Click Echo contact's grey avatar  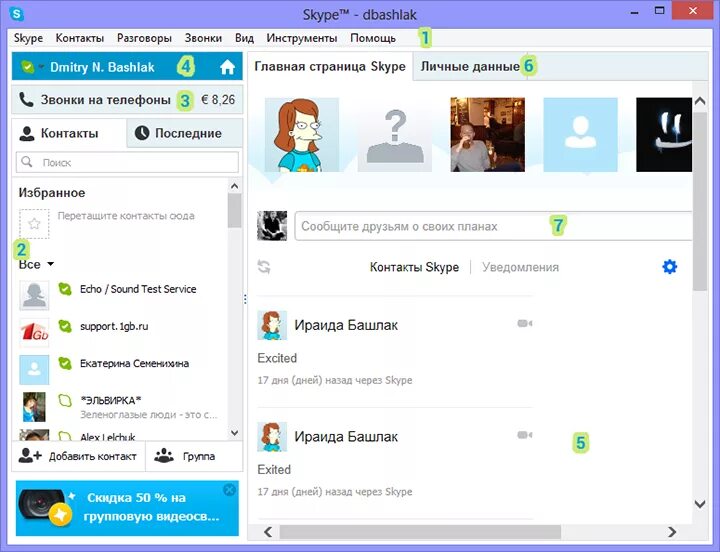point(34,295)
